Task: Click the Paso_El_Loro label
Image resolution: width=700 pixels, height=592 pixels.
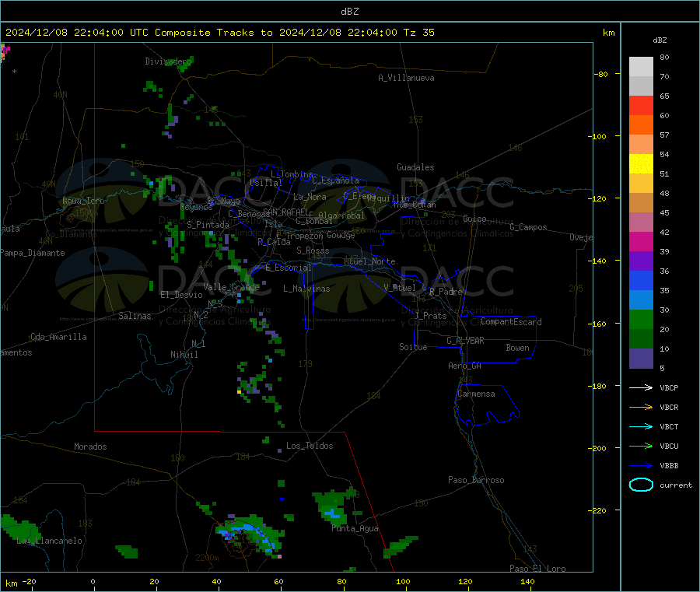Action: (537, 569)
